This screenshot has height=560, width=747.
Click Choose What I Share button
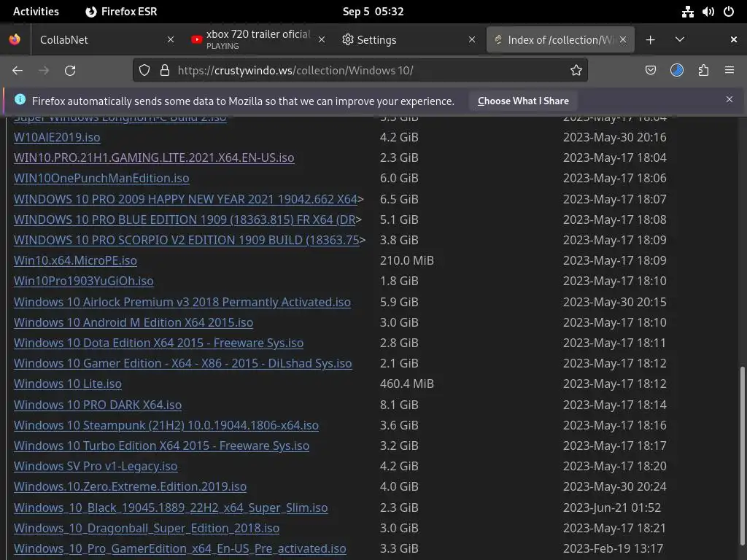[523, 101]
